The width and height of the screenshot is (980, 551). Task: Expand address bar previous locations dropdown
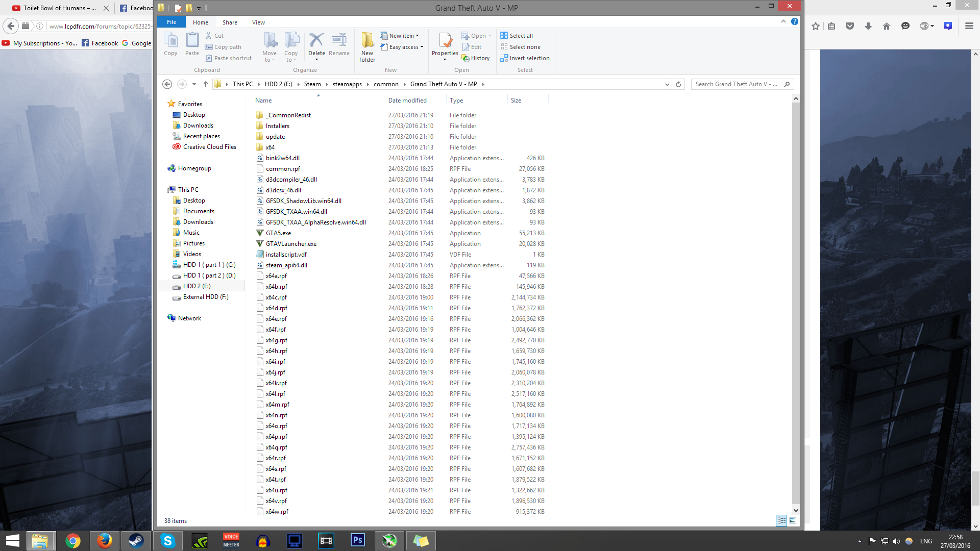667,84
